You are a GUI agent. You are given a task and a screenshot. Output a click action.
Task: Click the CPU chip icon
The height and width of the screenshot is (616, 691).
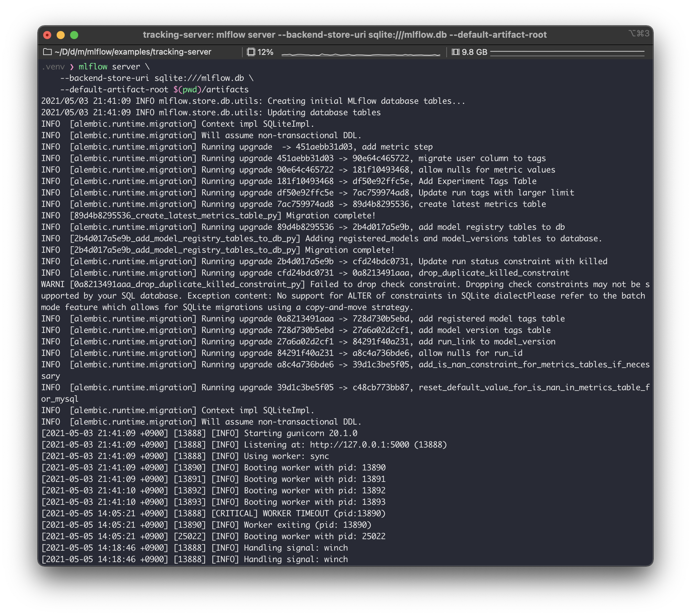click(x=251, y=52)
